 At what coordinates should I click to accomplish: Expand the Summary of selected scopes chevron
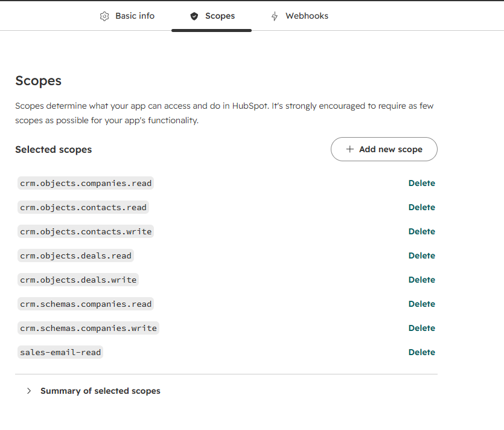point(29,391)
